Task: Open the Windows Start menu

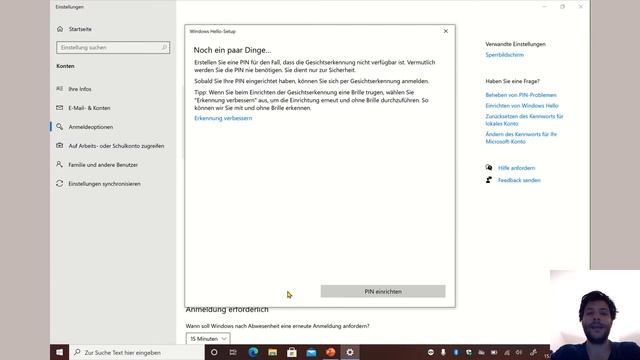Action: click(x=60, y=352)
